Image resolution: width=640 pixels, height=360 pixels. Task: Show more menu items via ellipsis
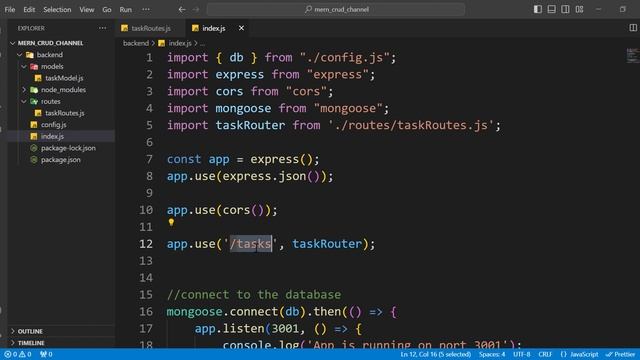[146, 9]
